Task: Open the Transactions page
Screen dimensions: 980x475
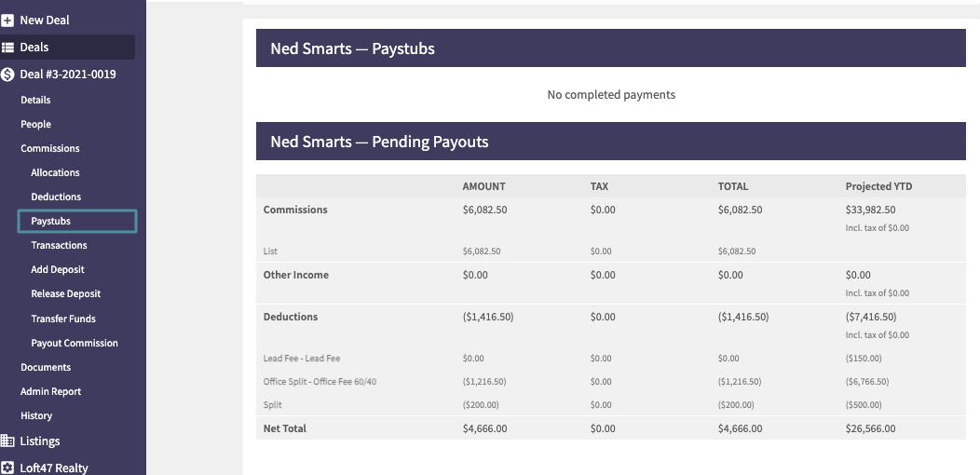Action: (59, 245)
